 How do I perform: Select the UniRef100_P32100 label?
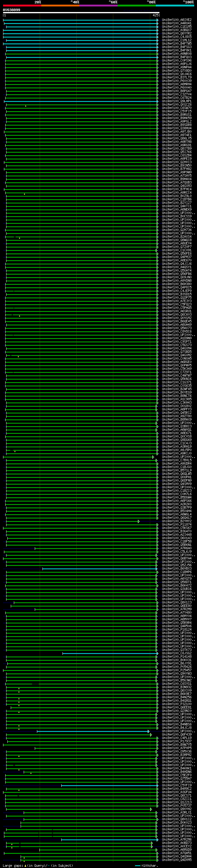point(177,704)
